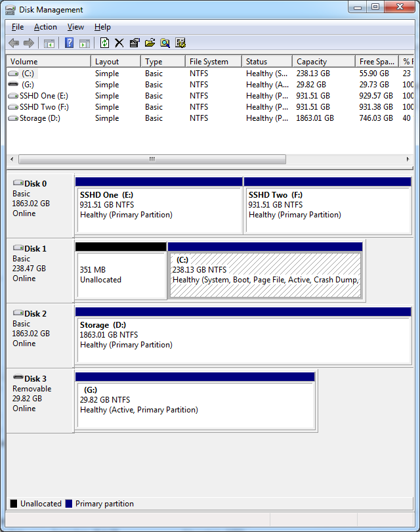Select the SSHD One (E:) drive icon
420x532 pixels.
pyautogui.click(x=13, y=96)
